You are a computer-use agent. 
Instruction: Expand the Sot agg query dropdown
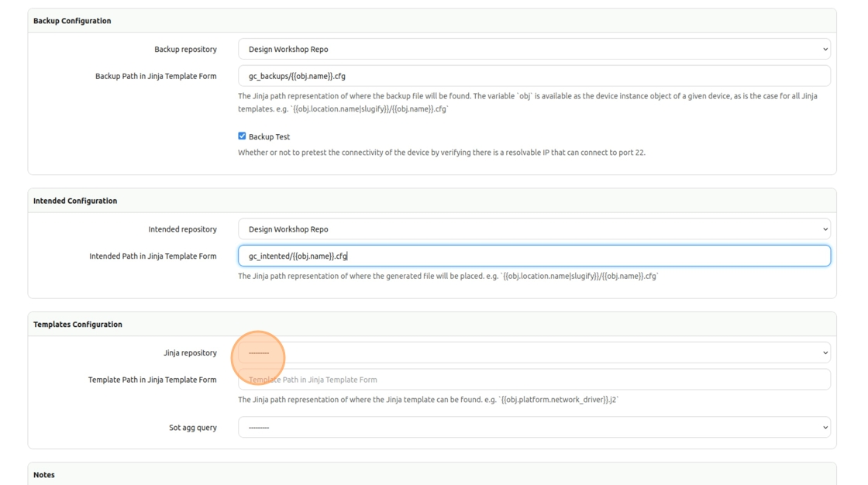[x=534, y=428]
